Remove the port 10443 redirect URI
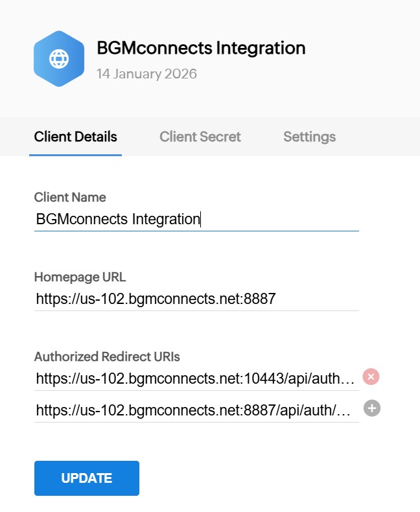The height and width of the screenshot is (512, 420). coord(370,377)
